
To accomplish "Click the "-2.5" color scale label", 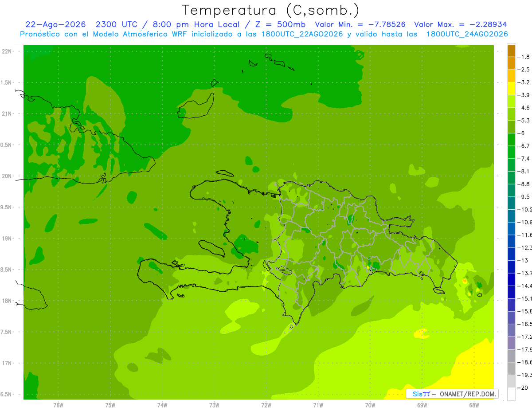I will [524, 70].
